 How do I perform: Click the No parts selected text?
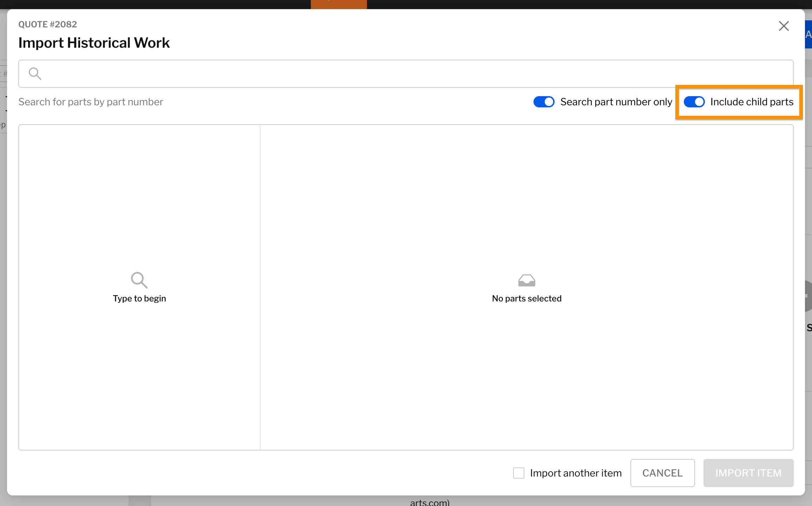tap(526, 299)
